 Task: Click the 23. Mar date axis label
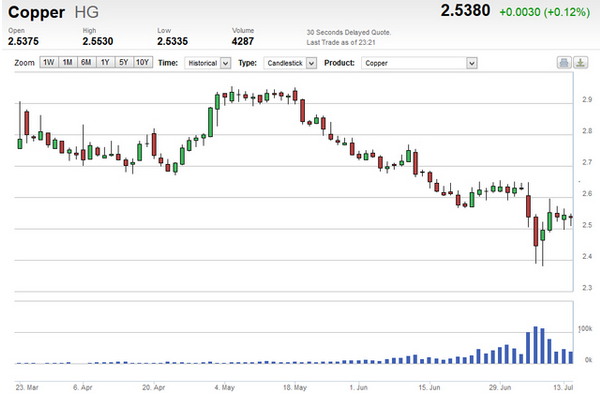point(27,388)
